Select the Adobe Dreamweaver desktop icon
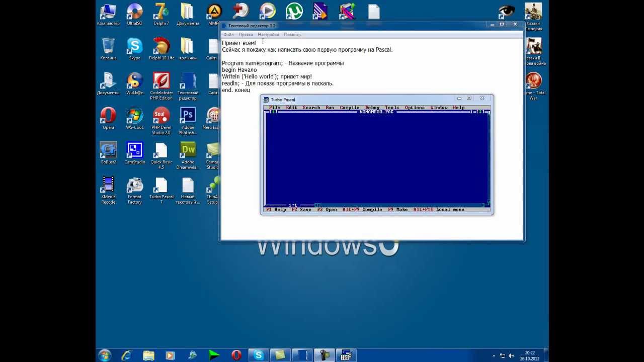This screenshot has height=362, width=644. [x=188, y=155]
